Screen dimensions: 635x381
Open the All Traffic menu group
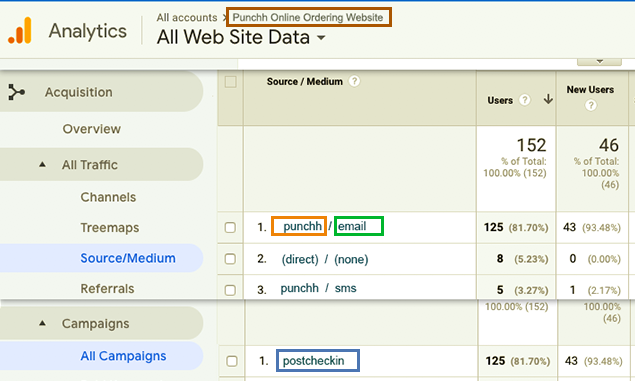[101, 164]
